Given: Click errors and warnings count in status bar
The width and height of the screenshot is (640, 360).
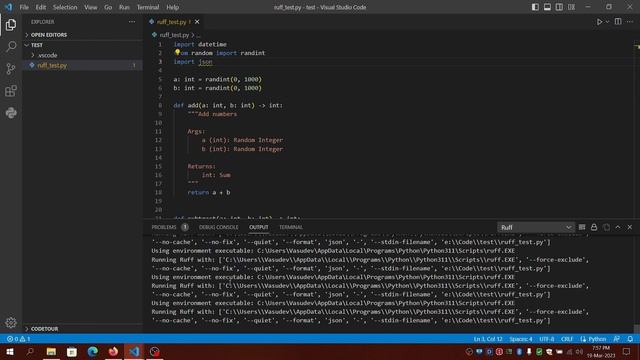Looking at the screenshot, I should point(18,339).
